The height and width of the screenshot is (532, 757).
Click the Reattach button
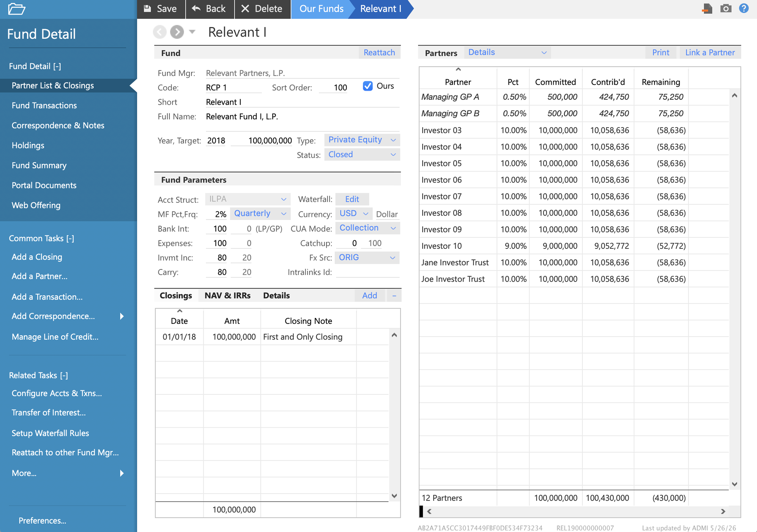coord(379,53)
